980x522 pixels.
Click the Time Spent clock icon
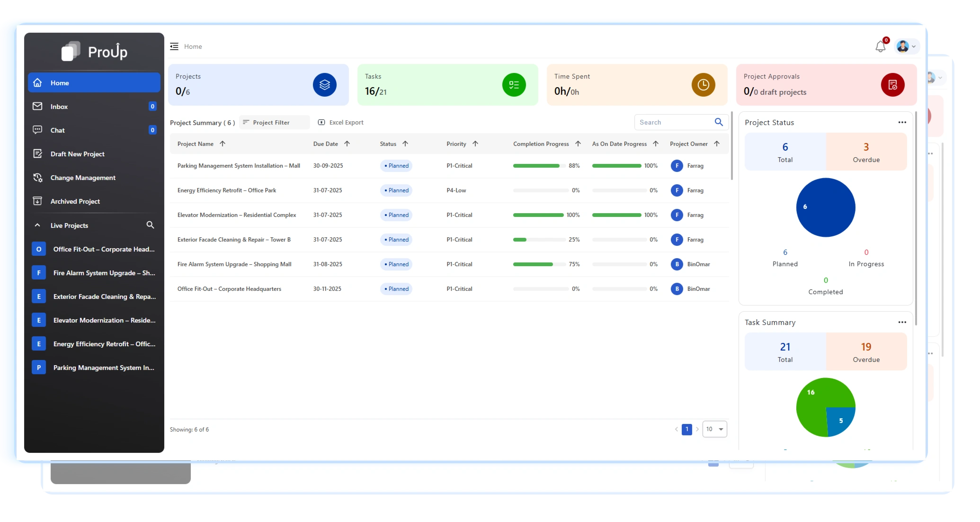point(703,84)
